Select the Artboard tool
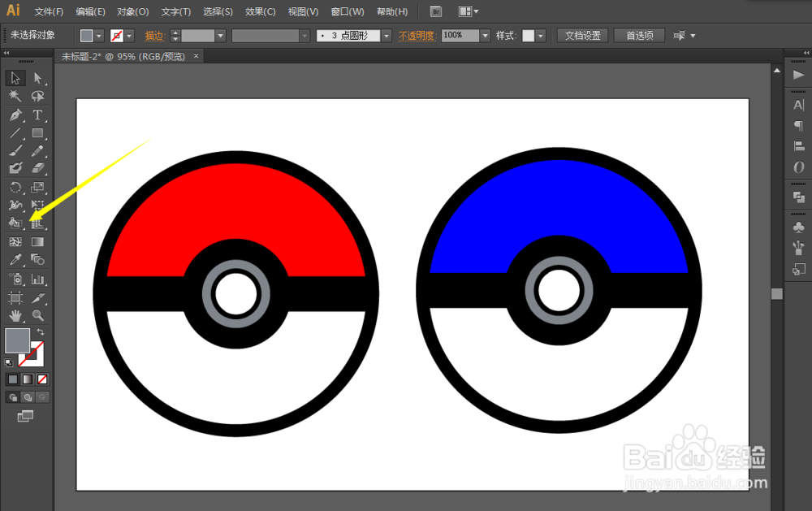The width and height of the screenshot is (812, 511). pyautogui.click(x=15, y=297)
